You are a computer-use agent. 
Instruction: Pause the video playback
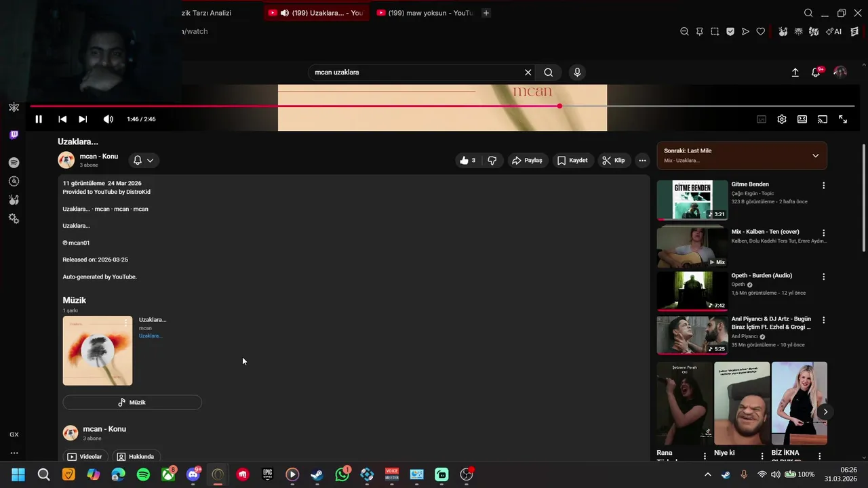pyautogui.click(x=39, y=119)
